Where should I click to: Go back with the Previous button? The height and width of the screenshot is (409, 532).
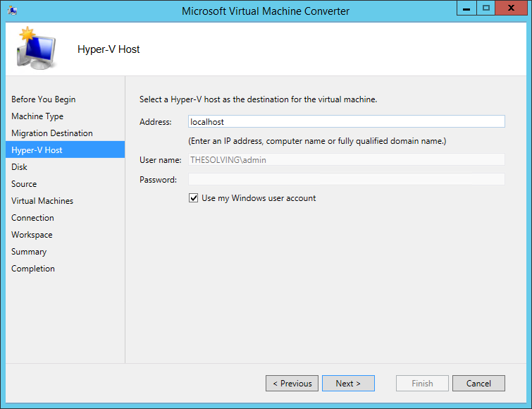(292, 383)
